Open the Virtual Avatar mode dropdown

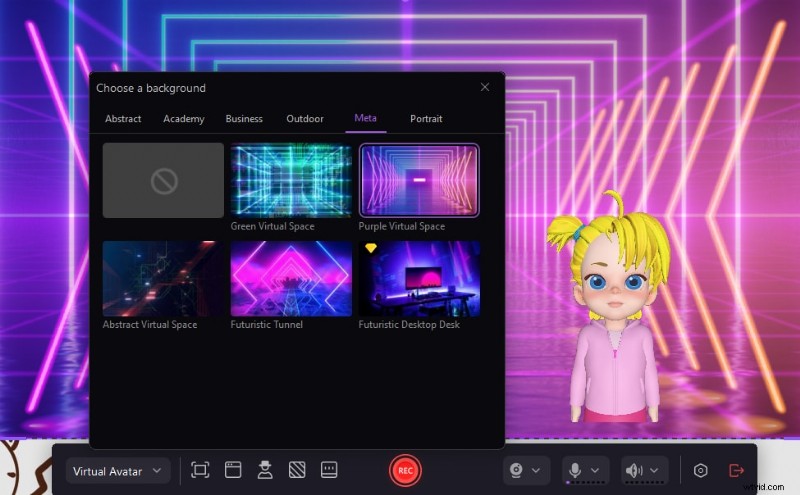(x=118, y=471)
